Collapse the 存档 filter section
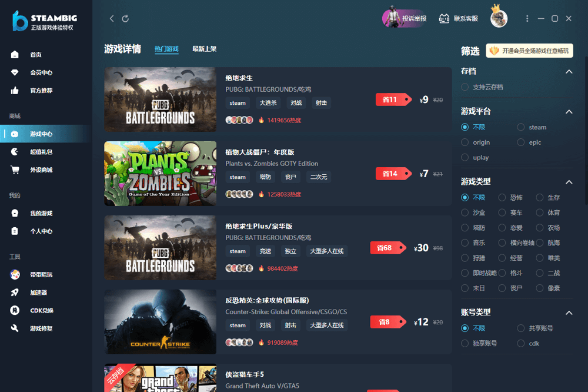This screenshot has height=392, width=588. click(x=569, y=72)
